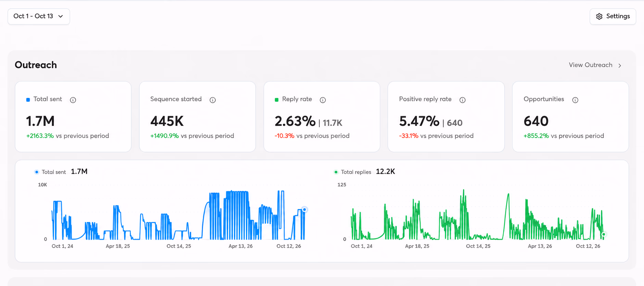Click the info icon next to Total sent
Viewport: 644px width, 286px height.
73,100
